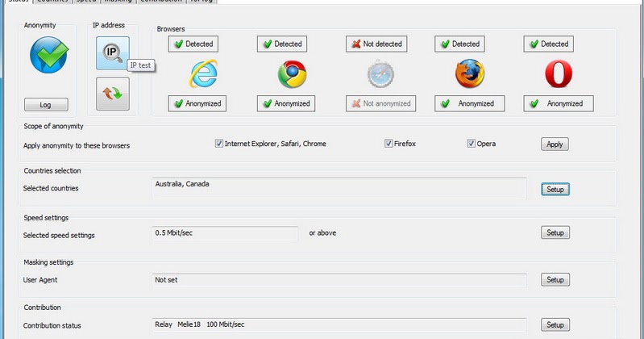This screenshot has width=644, height=339.
Task: Toggle the Opera anonymity checkbox
Action: tap(471, 144)
